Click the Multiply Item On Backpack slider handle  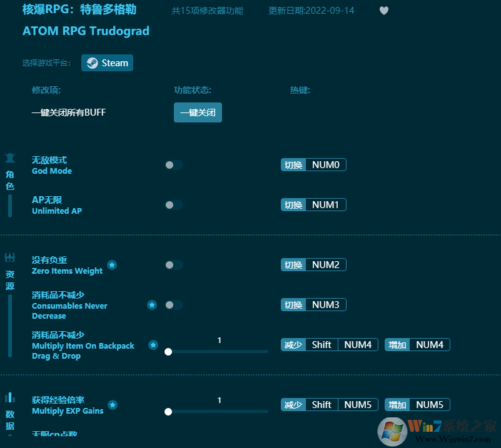click(x=168, y=352)
